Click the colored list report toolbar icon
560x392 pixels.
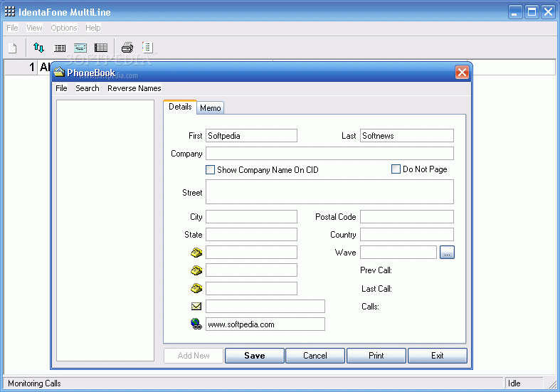(x=147, y=47)
